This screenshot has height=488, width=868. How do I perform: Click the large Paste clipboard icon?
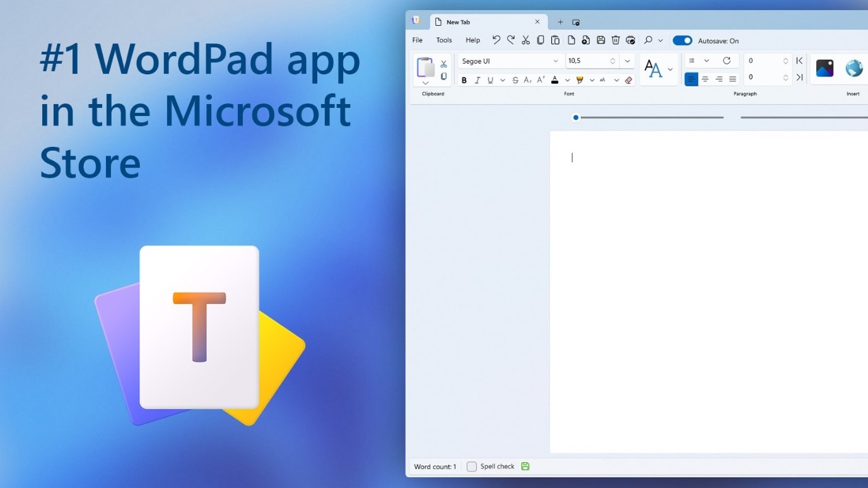pyautogui.click(x=426, y=67)
